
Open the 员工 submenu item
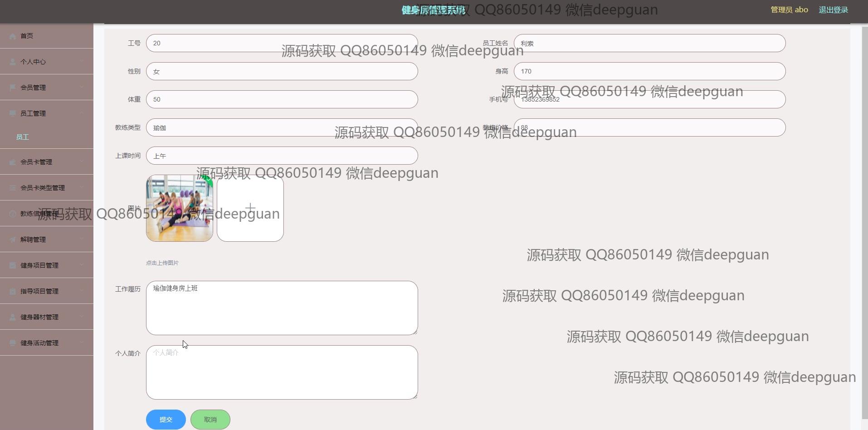(x=23, y=137)
